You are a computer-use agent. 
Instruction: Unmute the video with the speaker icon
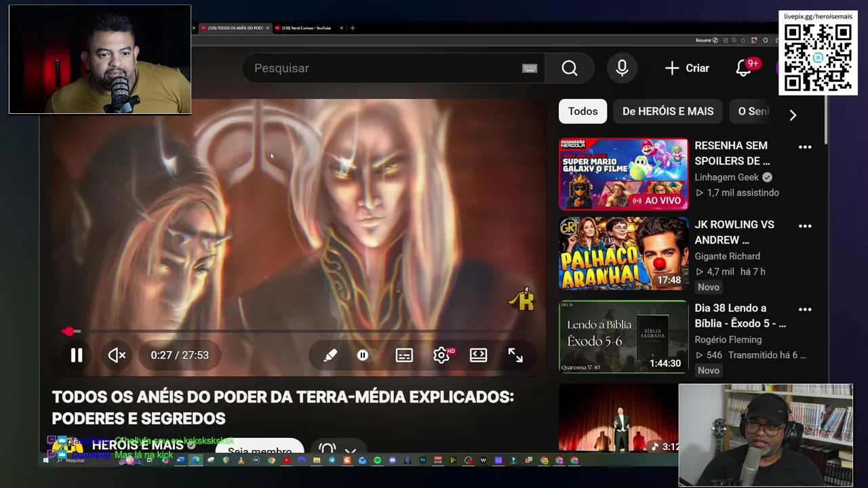pyautogui.click(x=117, y=355)
